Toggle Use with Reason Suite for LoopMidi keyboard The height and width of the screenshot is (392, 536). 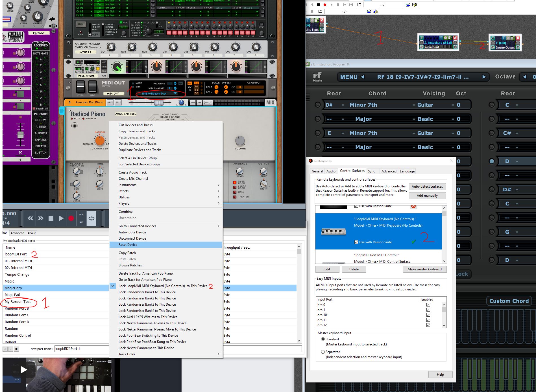tap(356, 242)
